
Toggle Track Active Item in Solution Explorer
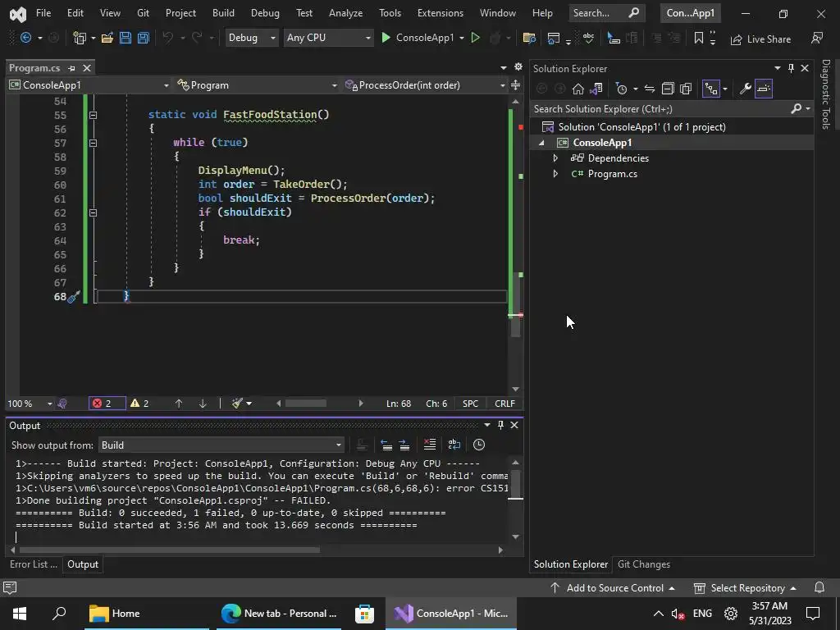click(x=711, y=89)
